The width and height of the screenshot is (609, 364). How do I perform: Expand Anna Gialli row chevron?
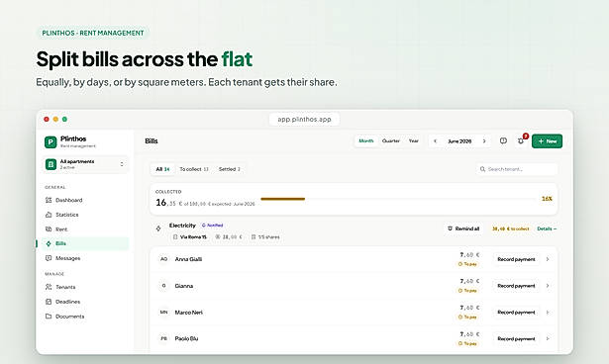[548, 259]
